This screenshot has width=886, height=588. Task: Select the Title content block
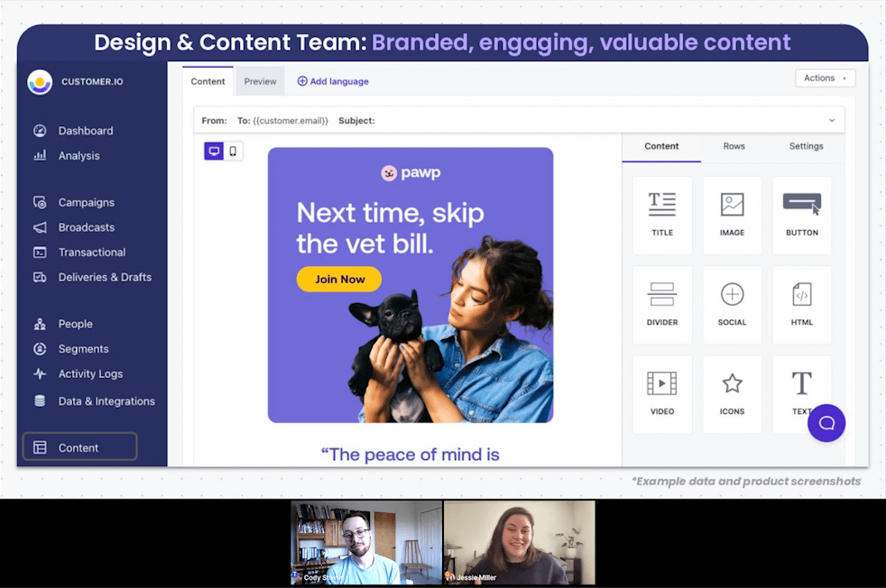(x=661, y=215)
